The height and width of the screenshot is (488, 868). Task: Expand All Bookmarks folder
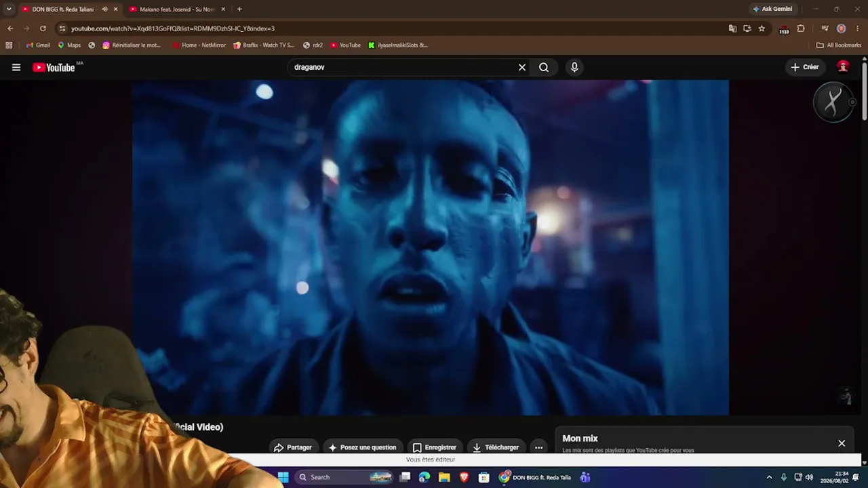tap(839, 45)
